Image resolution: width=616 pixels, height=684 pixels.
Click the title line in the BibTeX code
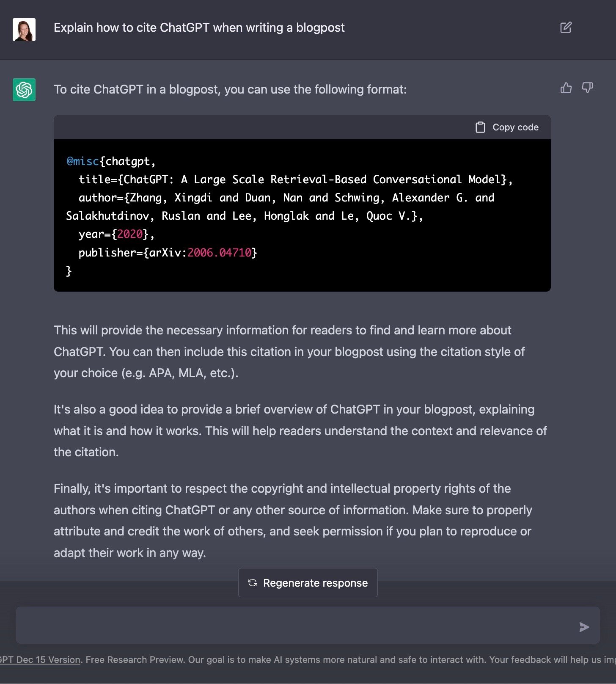(295, 179)
